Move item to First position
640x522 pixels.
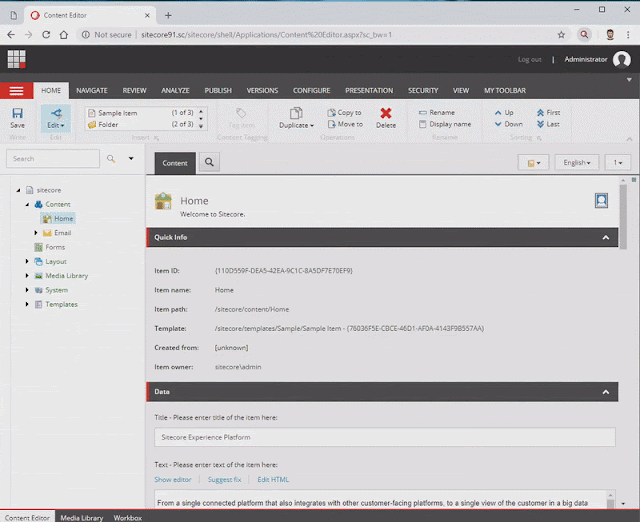tap(549, 113)
